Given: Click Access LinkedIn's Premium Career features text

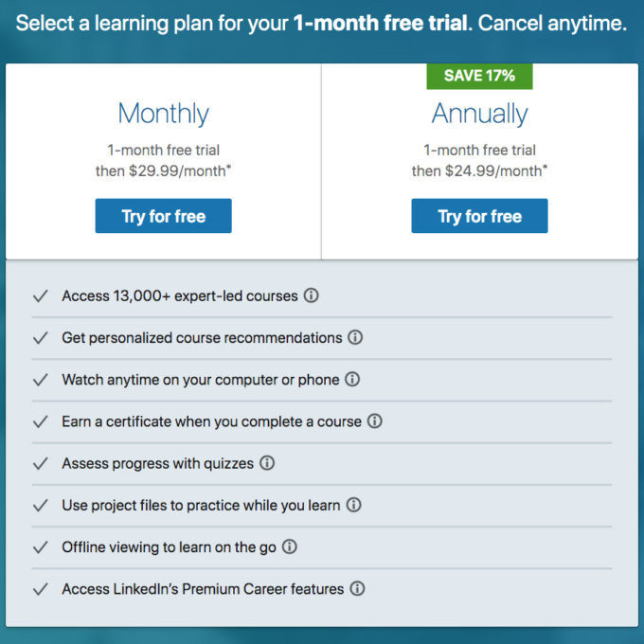Looking at the screenshot, I should pyautogui.click(x=203, y=589).
